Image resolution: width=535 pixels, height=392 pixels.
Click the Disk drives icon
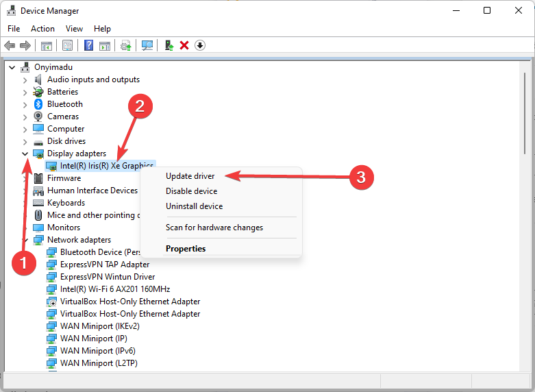tap(38, 142)
